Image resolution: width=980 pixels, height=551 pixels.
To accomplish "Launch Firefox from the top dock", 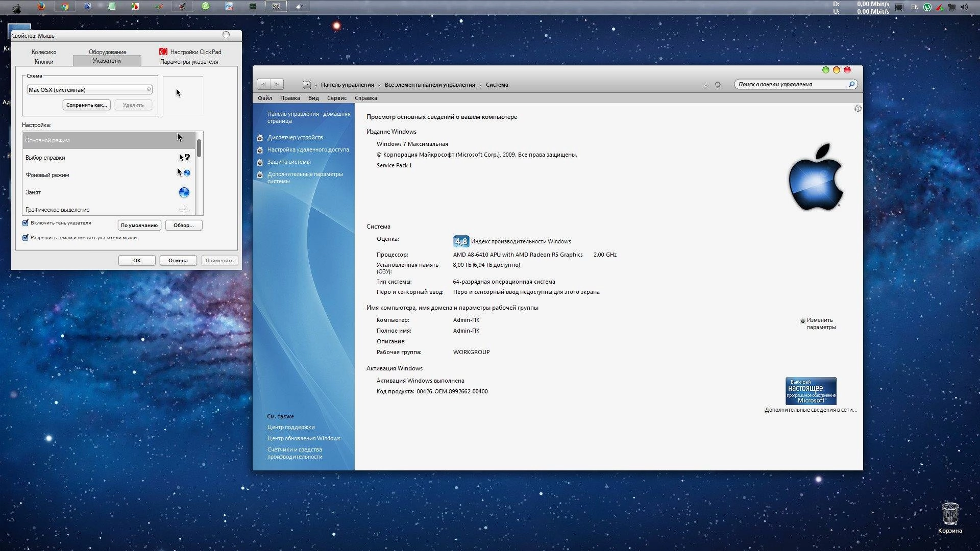I will click(41, 7).
